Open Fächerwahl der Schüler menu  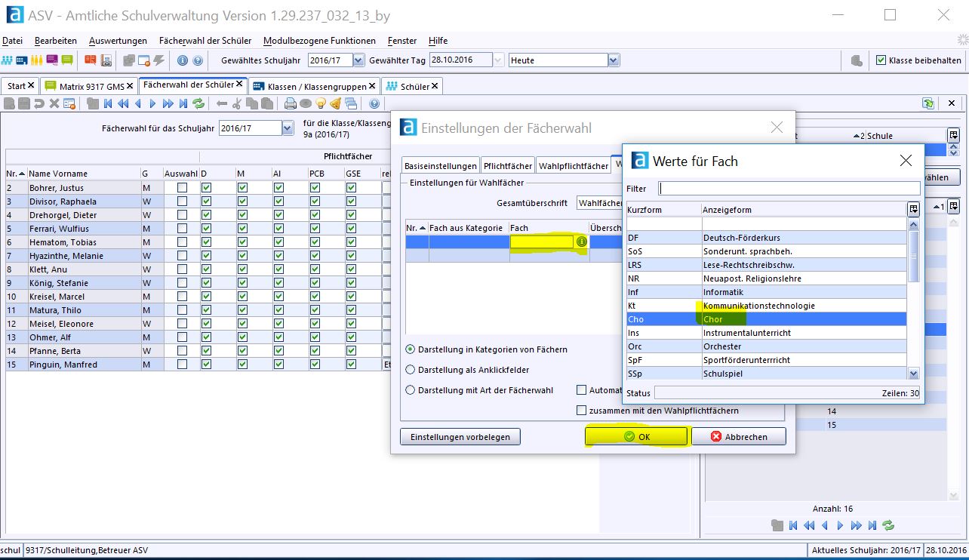pyautogui.click(x=207, y=41)
